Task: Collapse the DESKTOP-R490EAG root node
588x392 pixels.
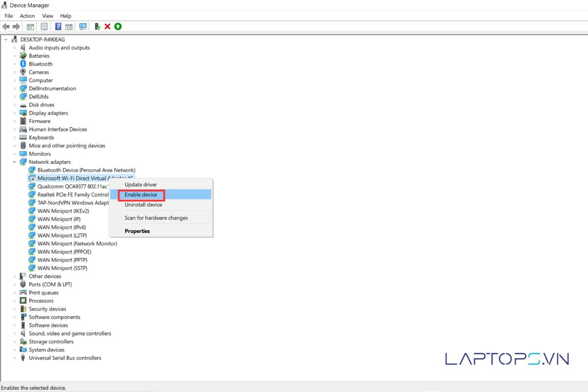Action: point(6,40)
